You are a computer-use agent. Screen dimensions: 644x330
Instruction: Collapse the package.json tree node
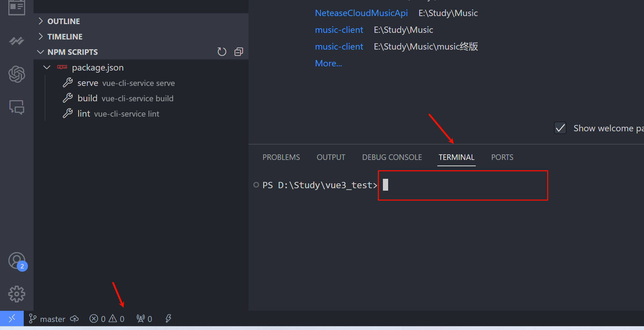pyautogui.click(x=47, y=67)
